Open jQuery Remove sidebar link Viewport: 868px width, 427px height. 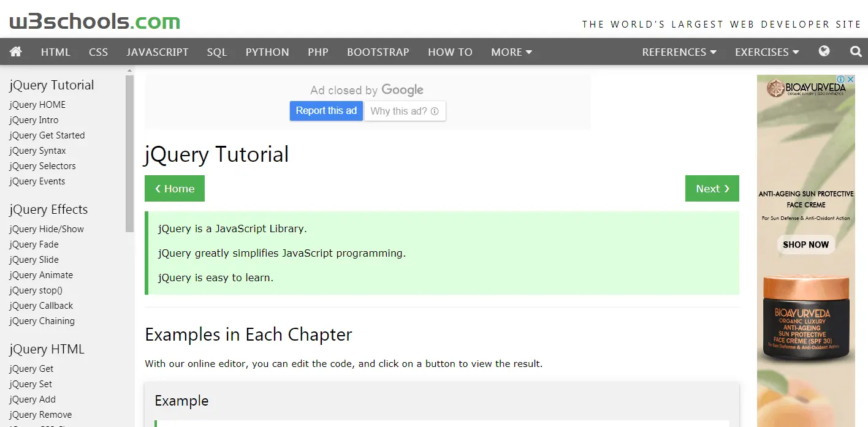click(40, 415)
